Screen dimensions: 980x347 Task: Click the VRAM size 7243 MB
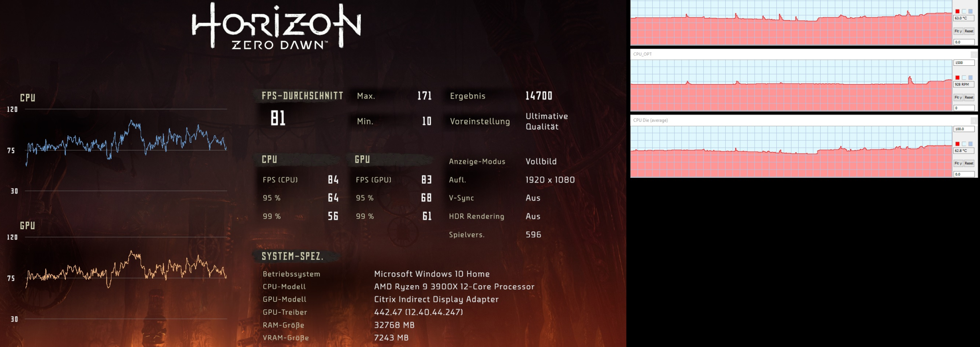pos(391,338)
